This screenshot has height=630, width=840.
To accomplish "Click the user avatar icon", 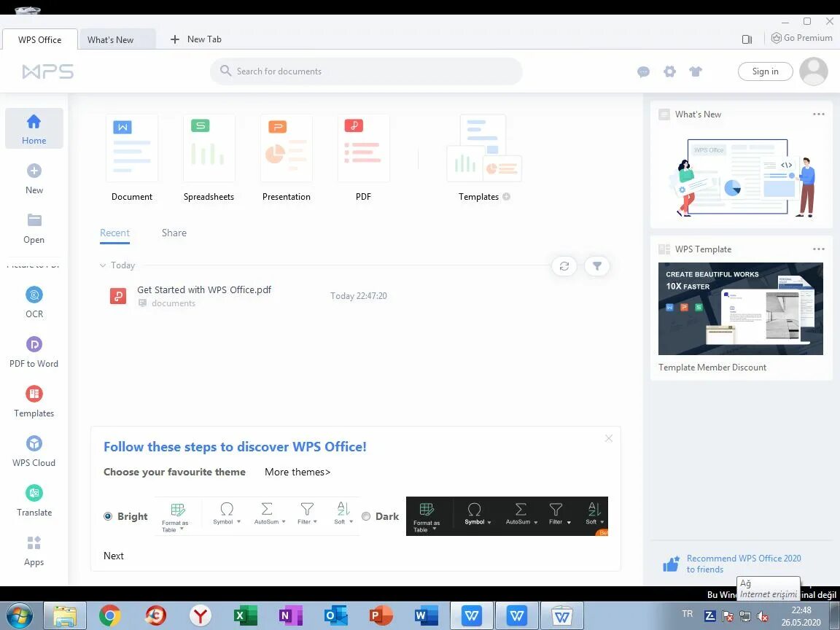I will click(x=814, y=71).
